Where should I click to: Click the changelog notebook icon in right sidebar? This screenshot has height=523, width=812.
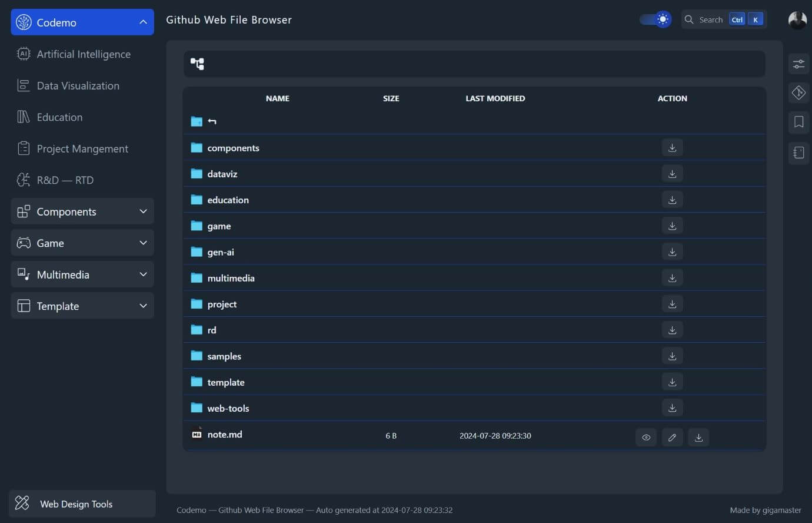[798, 153]
